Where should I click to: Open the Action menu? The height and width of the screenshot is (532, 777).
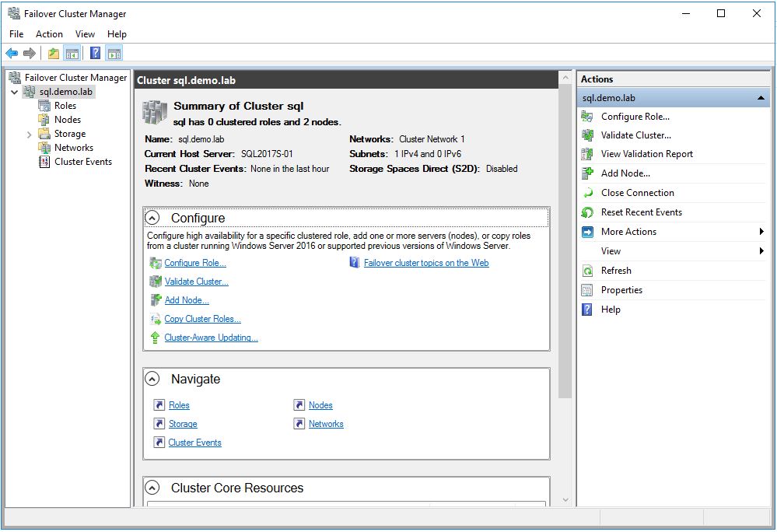coord(49,34)
